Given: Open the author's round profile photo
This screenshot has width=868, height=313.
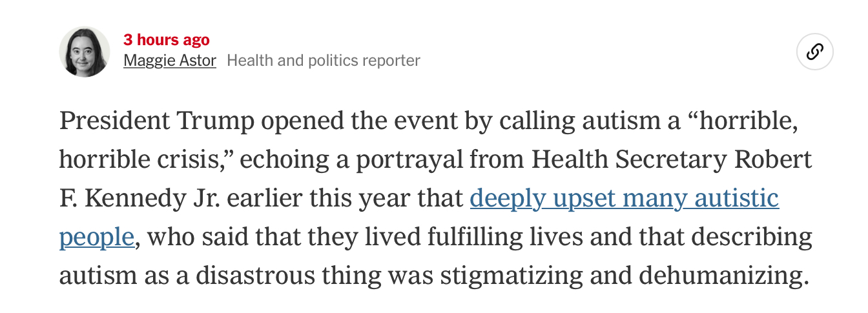Looking at the screenshot, I should tap(85, 52).
